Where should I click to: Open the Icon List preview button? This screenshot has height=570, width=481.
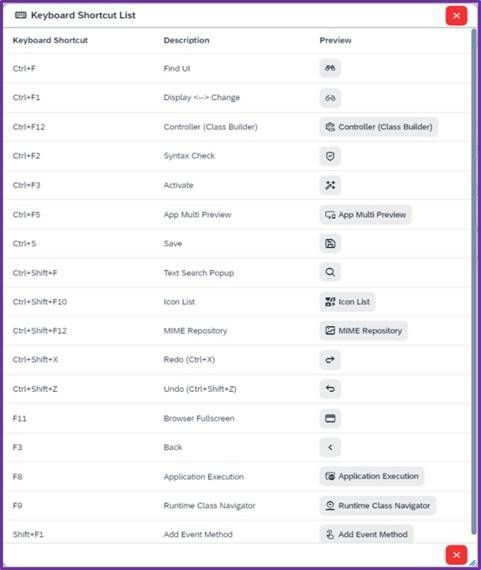pyautogui.click(x=347, y=302)
